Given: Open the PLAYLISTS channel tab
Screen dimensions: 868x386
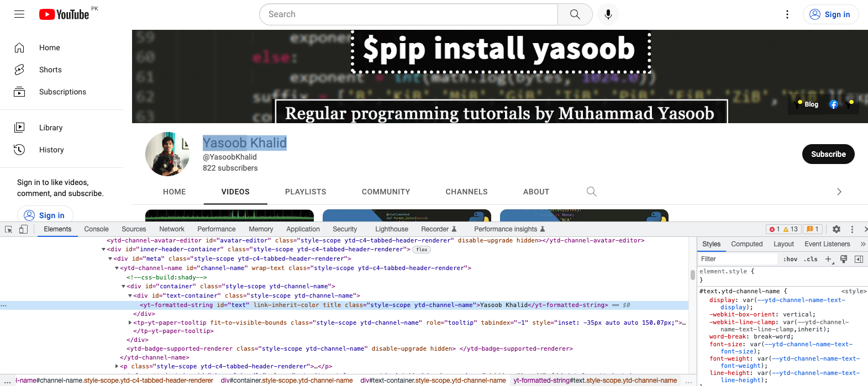Looking at the screenshot, I should click(306, 192).
